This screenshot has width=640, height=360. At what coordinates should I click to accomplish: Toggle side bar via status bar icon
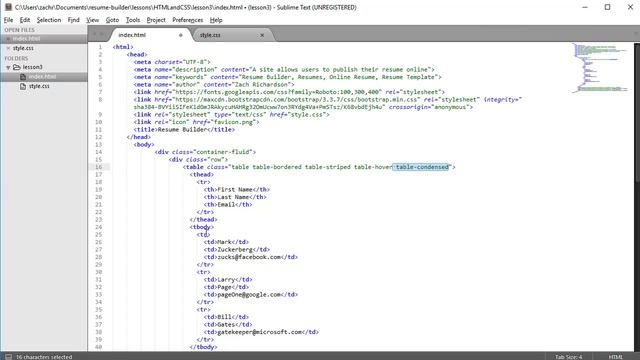click(x=8, y=356)
